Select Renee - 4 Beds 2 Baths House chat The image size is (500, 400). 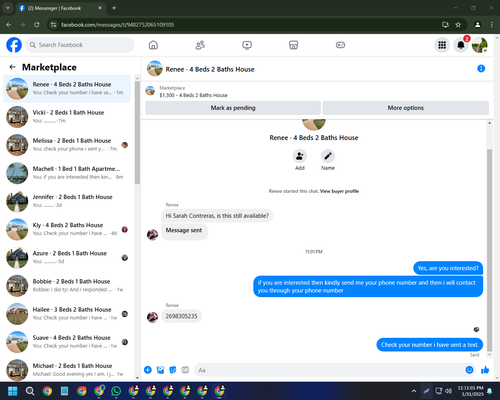click(67, 89)
